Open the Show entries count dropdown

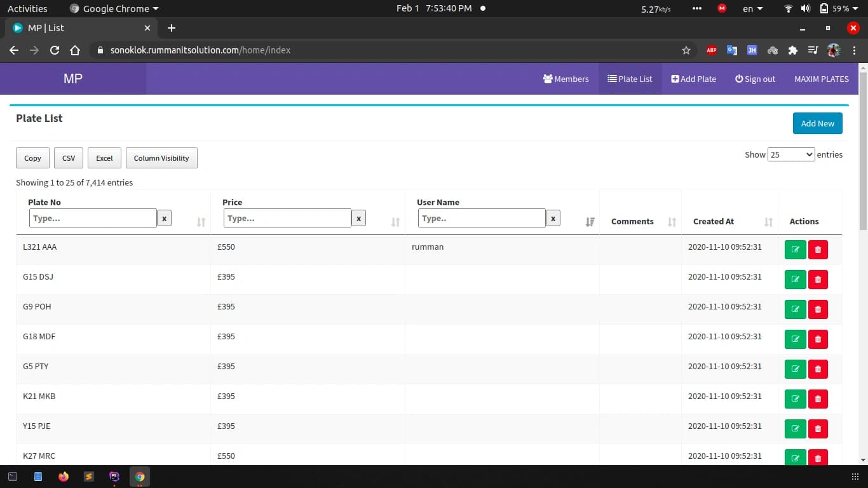pyautogui.click(x=791, y=154)
